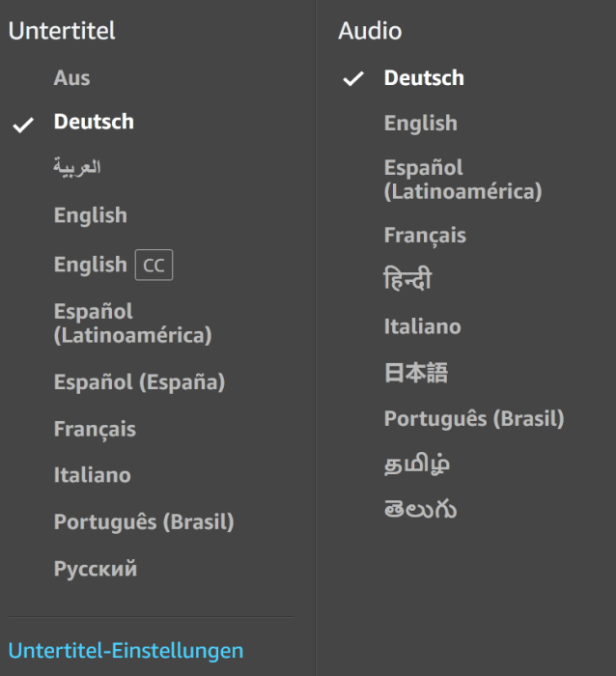Viewport: 616px width, 676px height.
Task: Select Hindi audio track
Action: click(x=406, y=281)
